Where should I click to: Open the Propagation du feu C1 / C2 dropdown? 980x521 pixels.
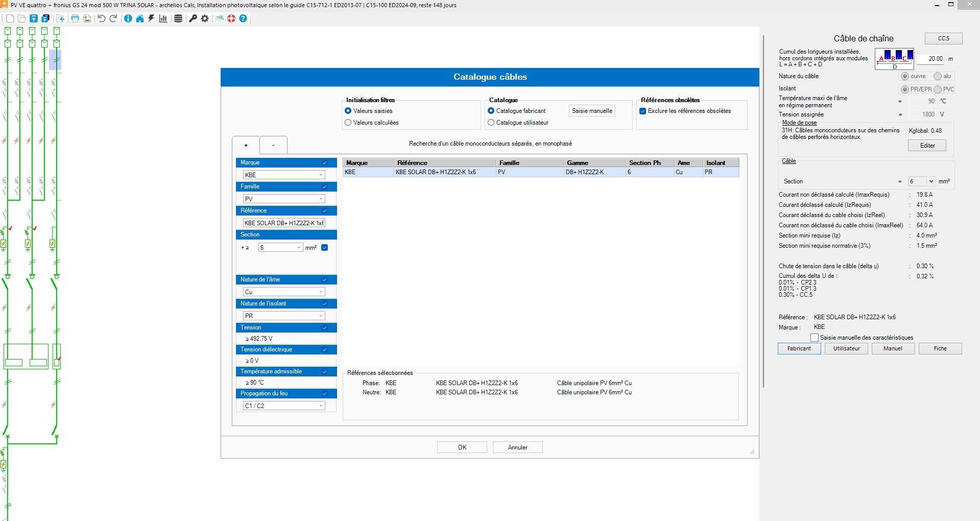284,406
